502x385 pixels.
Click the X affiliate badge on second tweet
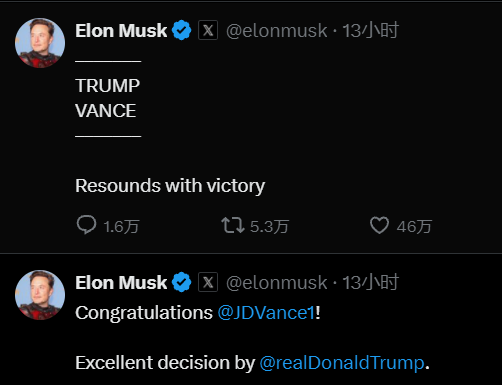click(x=208, y=282)
